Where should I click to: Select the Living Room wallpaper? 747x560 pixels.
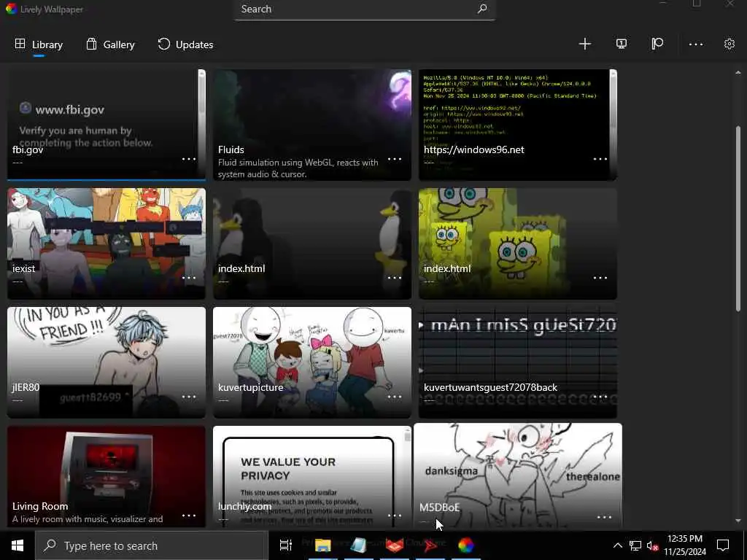[x=107, y=477]
